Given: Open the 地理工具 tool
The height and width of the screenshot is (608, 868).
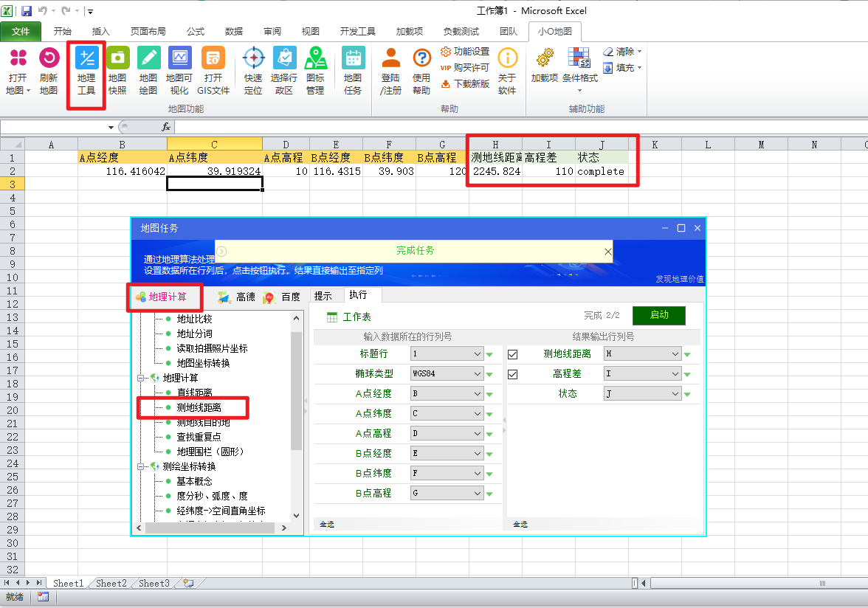Looking at the screenshot, I should coord(86,72).
